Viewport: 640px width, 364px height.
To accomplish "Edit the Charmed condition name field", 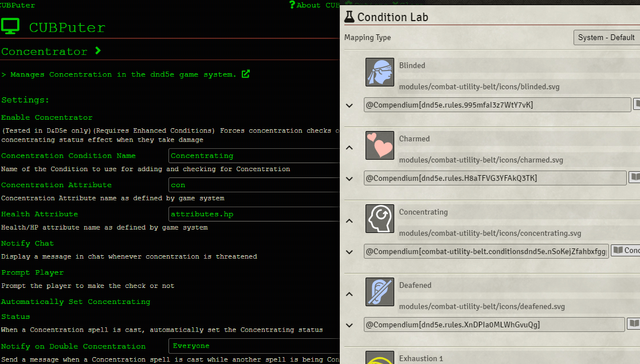I will (519, 139).
